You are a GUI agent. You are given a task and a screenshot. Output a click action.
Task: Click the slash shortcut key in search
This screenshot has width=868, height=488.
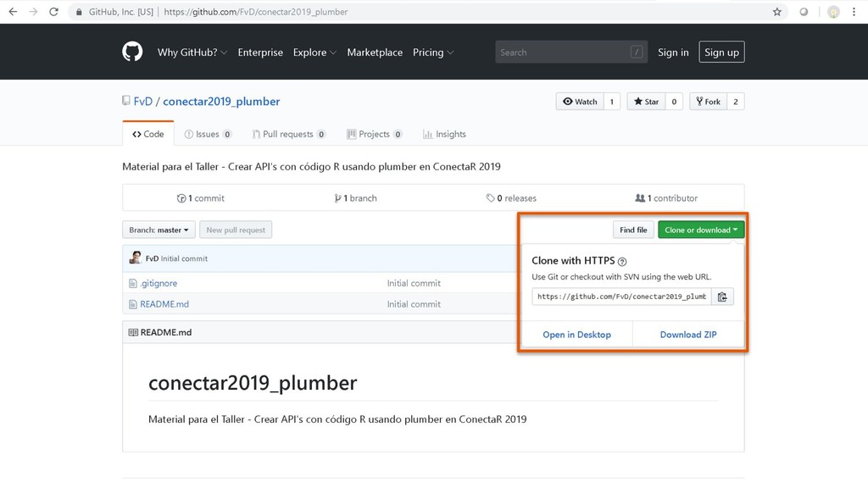click(x=637, y=52)
